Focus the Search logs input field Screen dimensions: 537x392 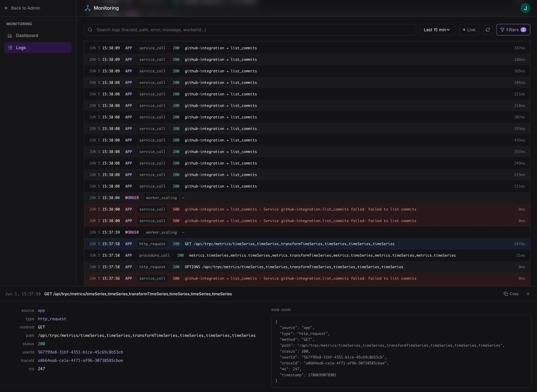[250, 30]
